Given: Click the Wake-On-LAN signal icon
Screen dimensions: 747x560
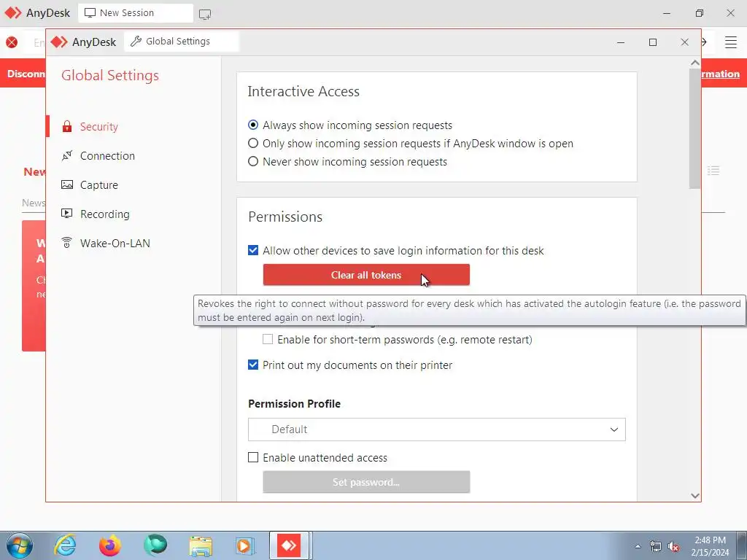Looking at the screenshot, I should [67, 242].
